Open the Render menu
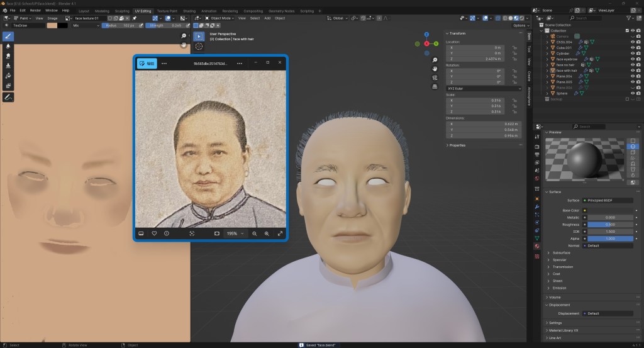Image resolution: width=644 pixels, height=348 pixels. click(x=36, y=11)
